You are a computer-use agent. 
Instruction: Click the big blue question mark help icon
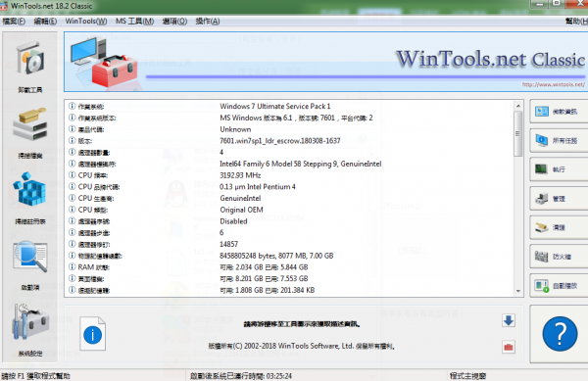pos(560,333)
